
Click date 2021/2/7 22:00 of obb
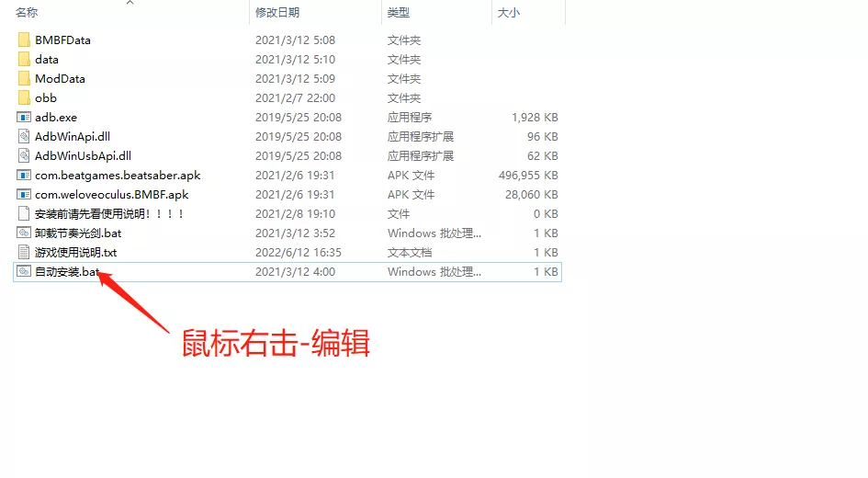click(295, 98)
